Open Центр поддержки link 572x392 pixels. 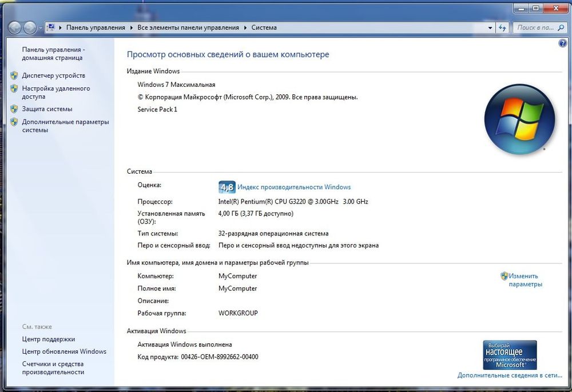point(49,339)
